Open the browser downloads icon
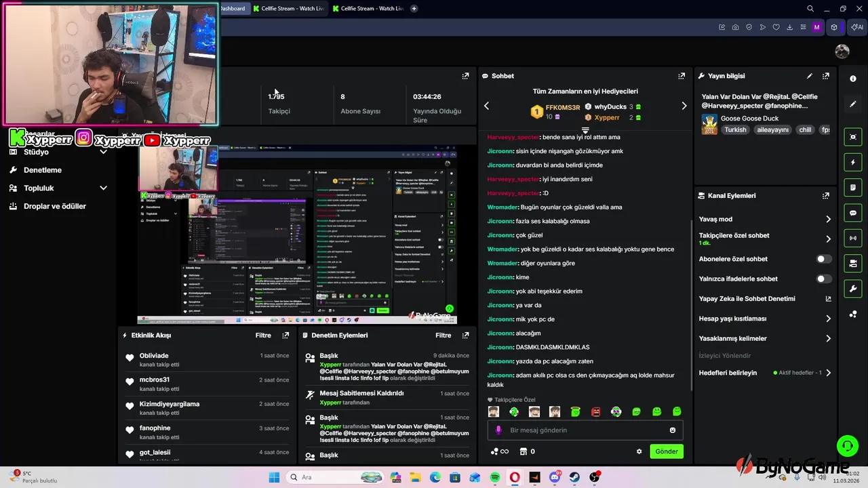The image size is (868, 488). point(789,27)
